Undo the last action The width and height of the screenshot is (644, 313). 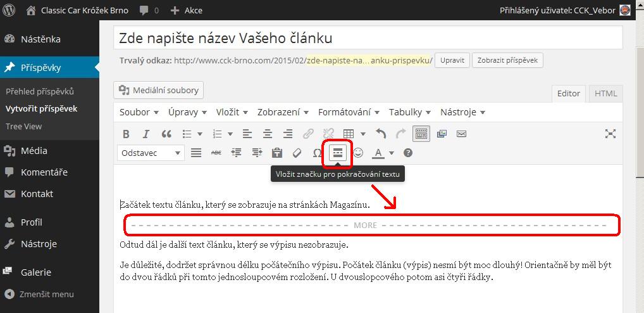click(x=381, y=134)
